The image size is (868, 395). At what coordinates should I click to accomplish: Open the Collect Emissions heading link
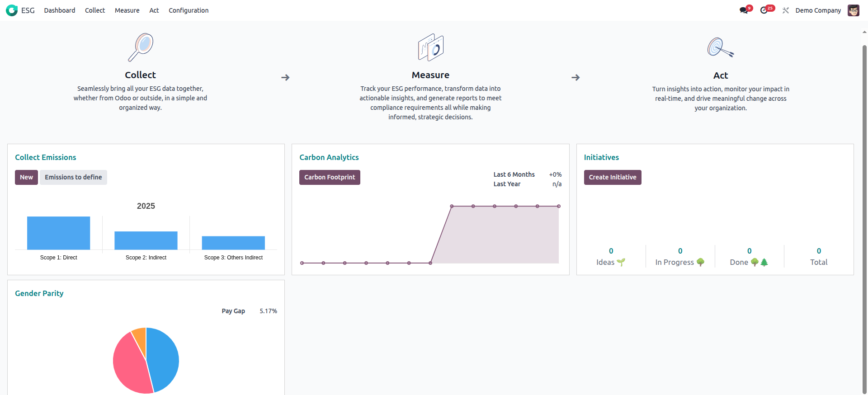(x=46, y=157)
